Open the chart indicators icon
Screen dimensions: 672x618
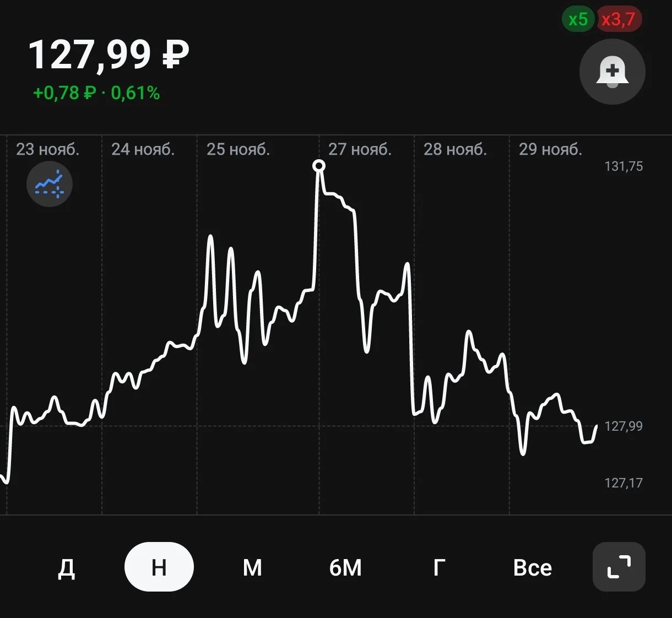coord(50,184)
